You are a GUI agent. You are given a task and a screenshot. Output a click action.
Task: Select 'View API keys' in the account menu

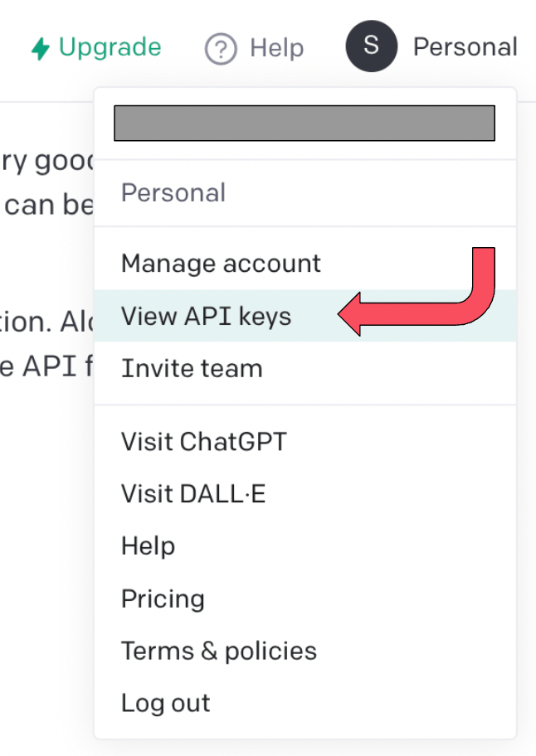coord(206,316)
